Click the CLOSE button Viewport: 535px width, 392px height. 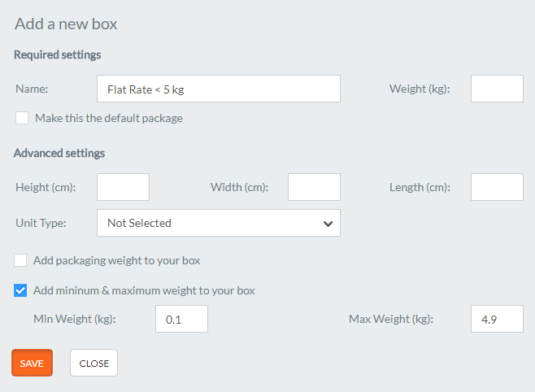pyautogui.click(x=94, y=363)
